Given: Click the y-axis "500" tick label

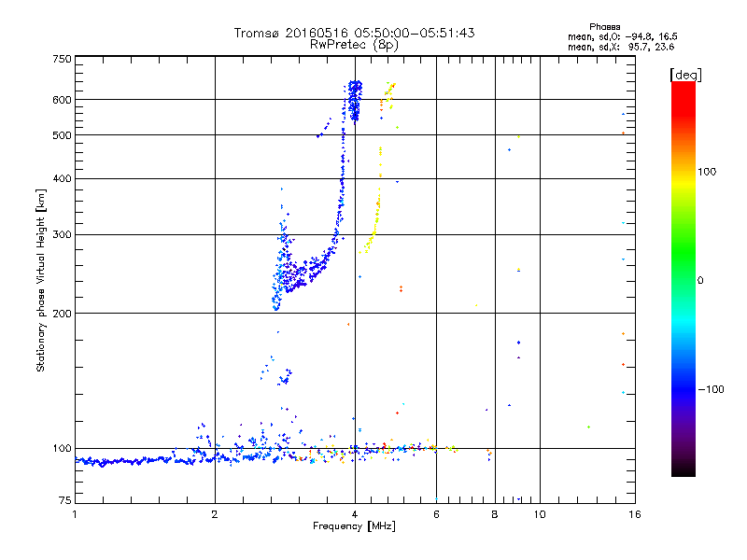Looking at the screenshot, I should 62,135.
